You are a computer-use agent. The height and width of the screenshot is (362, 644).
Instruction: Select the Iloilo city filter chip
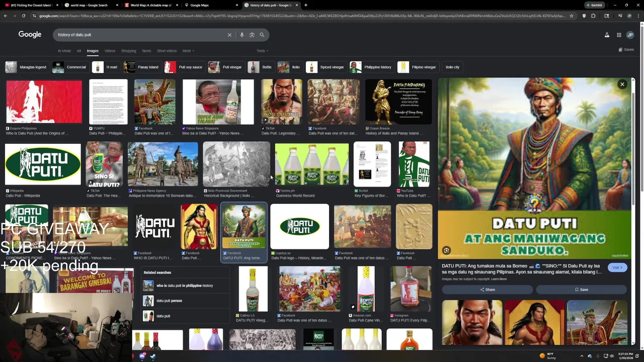pos(452,67)
